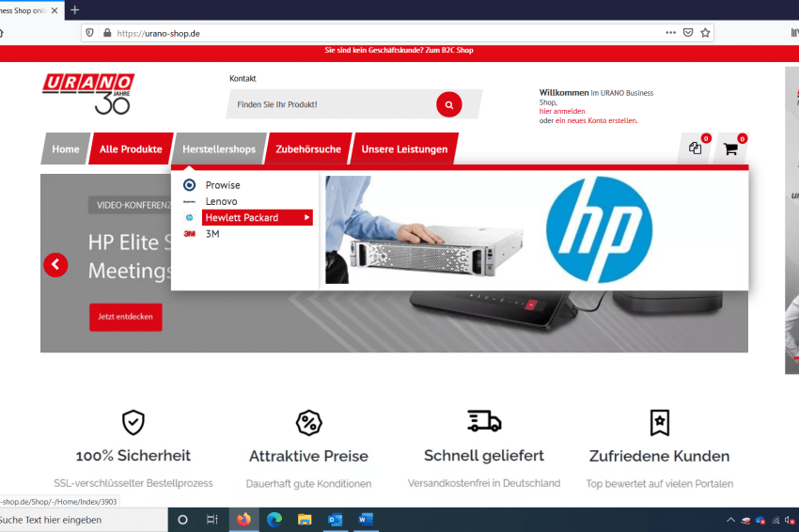The image size is (799, 532).
Task: Open Outlook from the taskbar
Action: point(336,520)
